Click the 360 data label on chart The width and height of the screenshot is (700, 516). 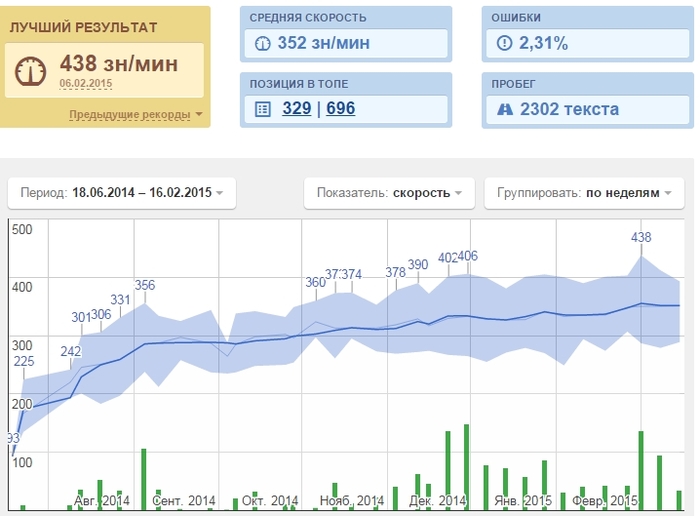(315, 282)
